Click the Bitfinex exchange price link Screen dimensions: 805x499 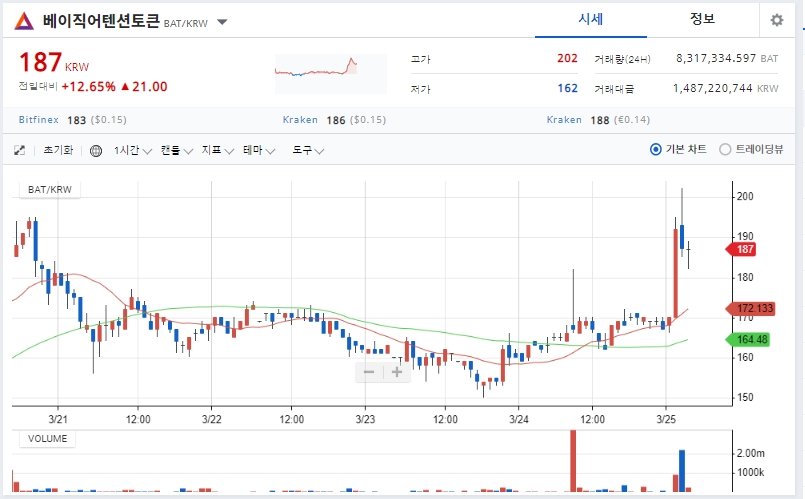pyautogui.click(x=39, y=120)
